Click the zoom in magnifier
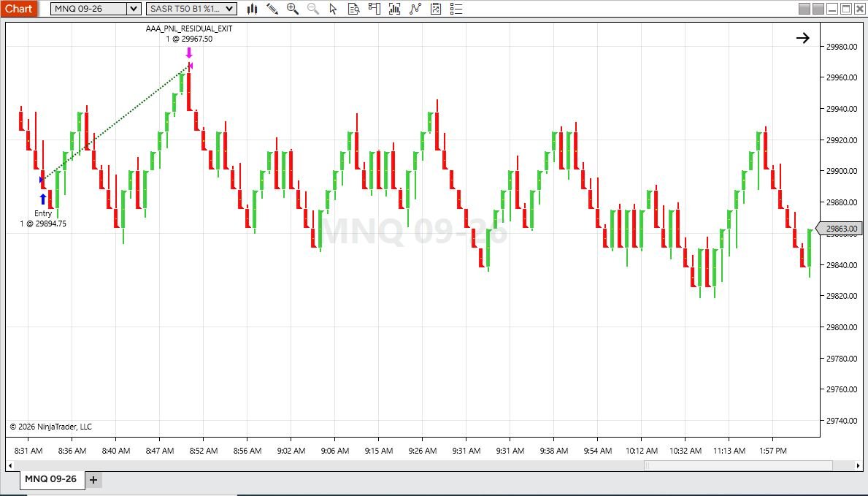 (293, 9)
